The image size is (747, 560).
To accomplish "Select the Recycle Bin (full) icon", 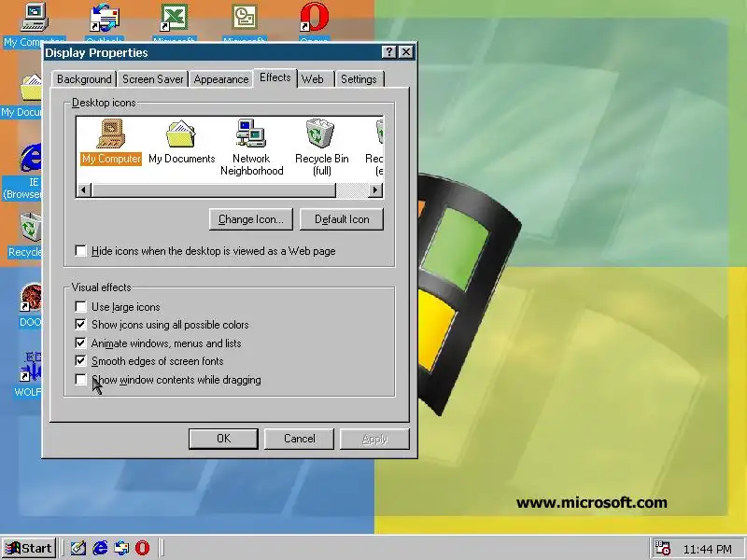I will (x=321, y=147).
